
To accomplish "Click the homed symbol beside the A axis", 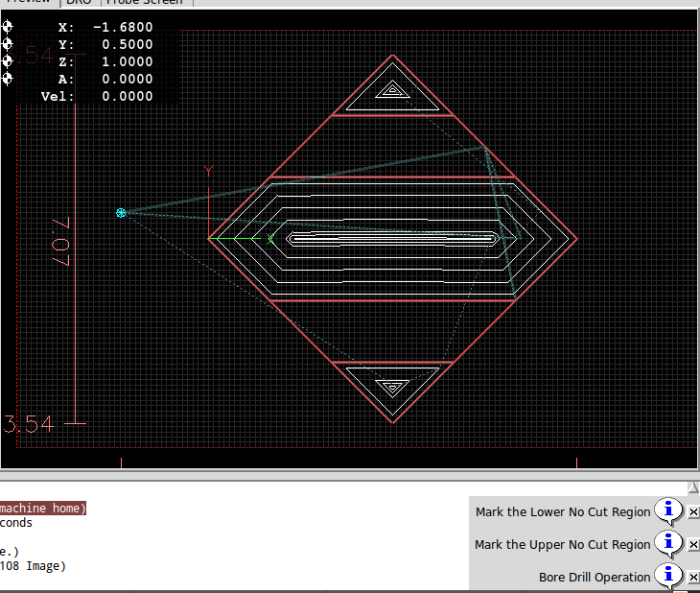I will pyautogui.click(x=8, y=79).
